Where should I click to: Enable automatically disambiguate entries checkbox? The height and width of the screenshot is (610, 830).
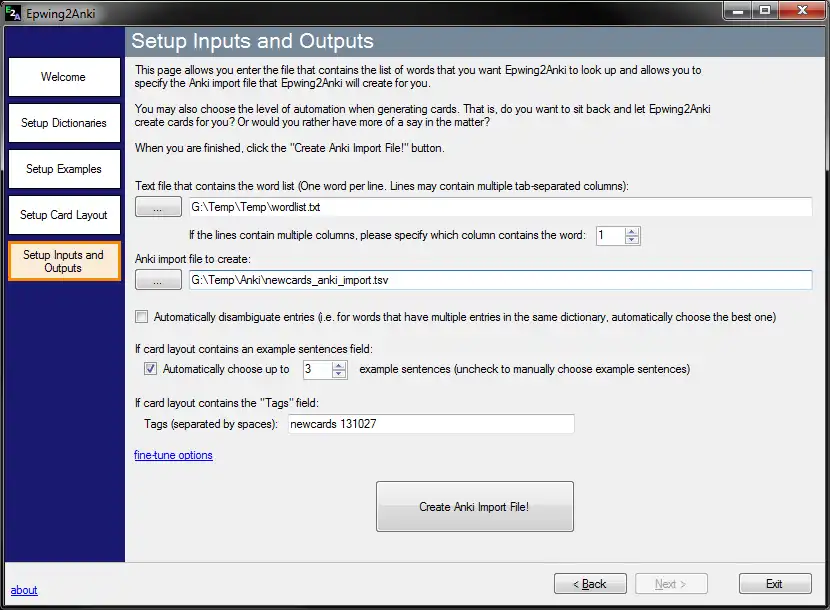point(141,317)
